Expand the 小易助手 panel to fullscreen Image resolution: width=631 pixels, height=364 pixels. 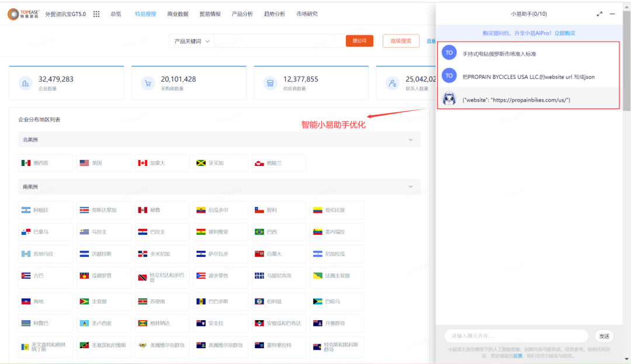(x=599, y=14)
